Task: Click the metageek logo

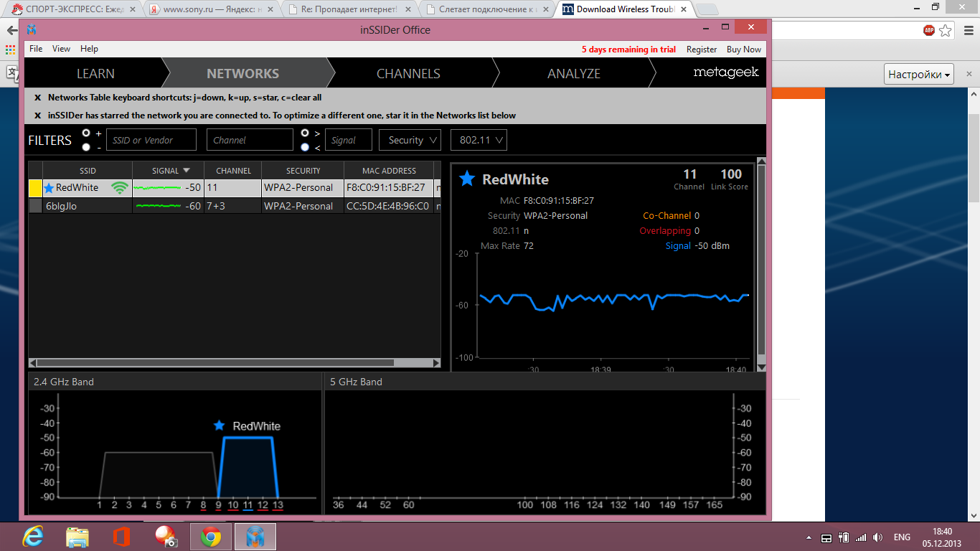Action: 725,72
